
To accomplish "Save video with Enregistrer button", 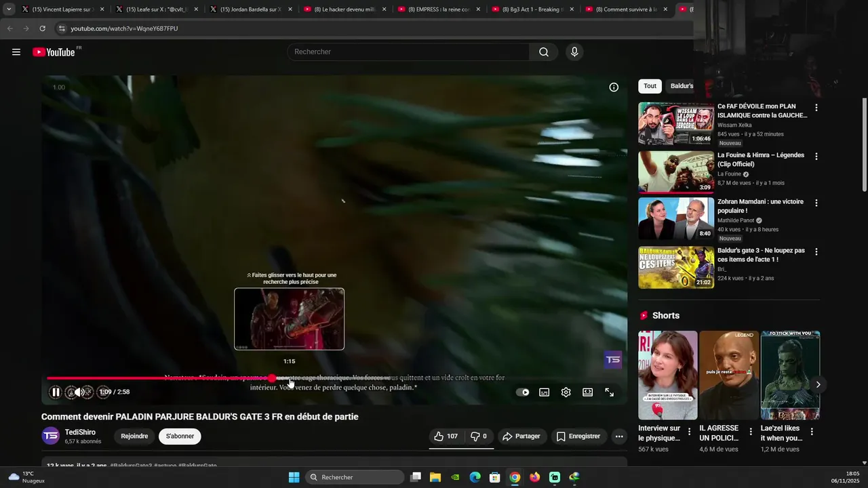I will tap(578, 436).
